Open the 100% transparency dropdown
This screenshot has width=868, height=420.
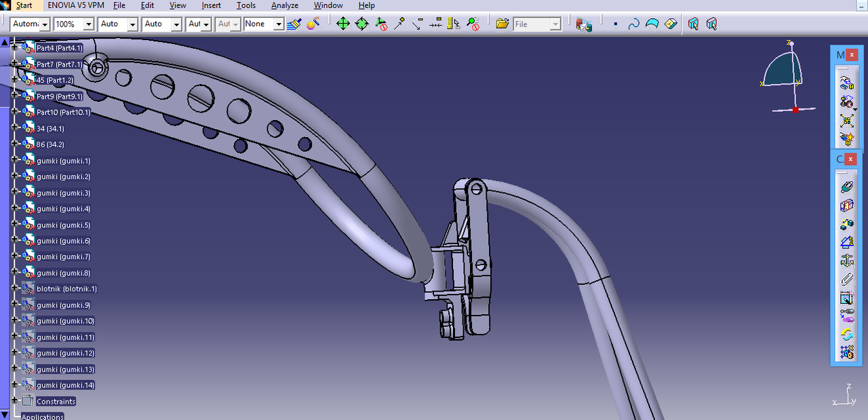coord(88,24)
